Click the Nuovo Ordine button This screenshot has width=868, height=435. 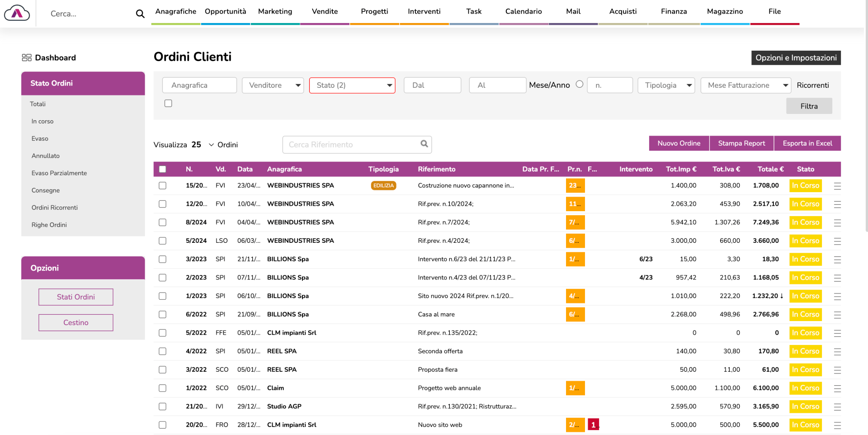click(x=679, y=143)
